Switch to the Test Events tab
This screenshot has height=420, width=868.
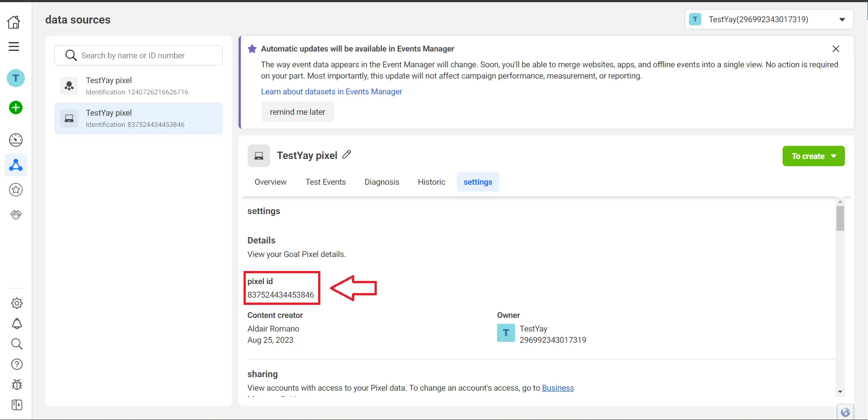pos(325,182)
